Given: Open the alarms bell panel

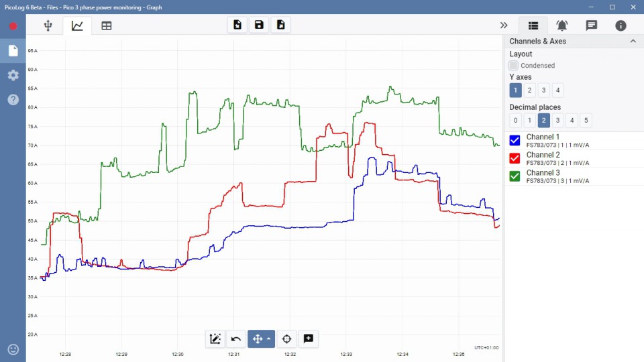Looking at the screenshot, I should click(x=562, y=25).
